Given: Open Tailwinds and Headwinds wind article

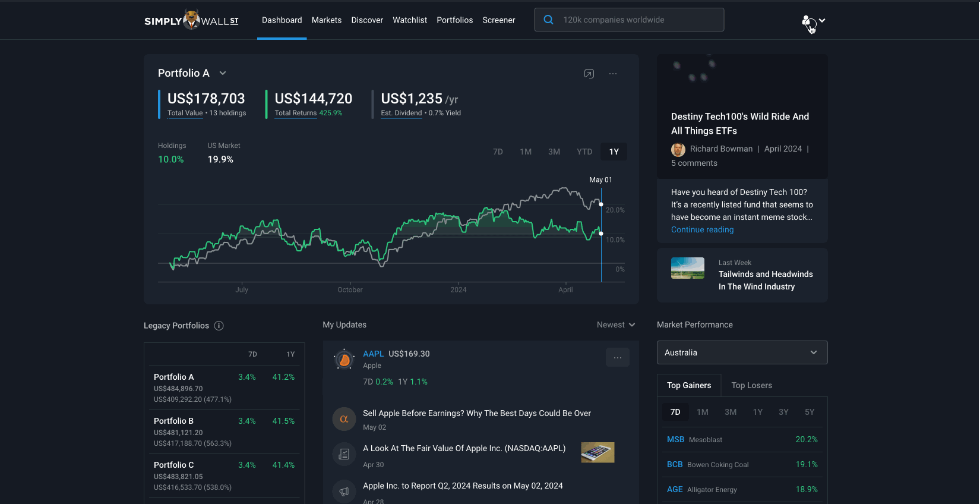Looking at the screenshot, I should [766, 281].
